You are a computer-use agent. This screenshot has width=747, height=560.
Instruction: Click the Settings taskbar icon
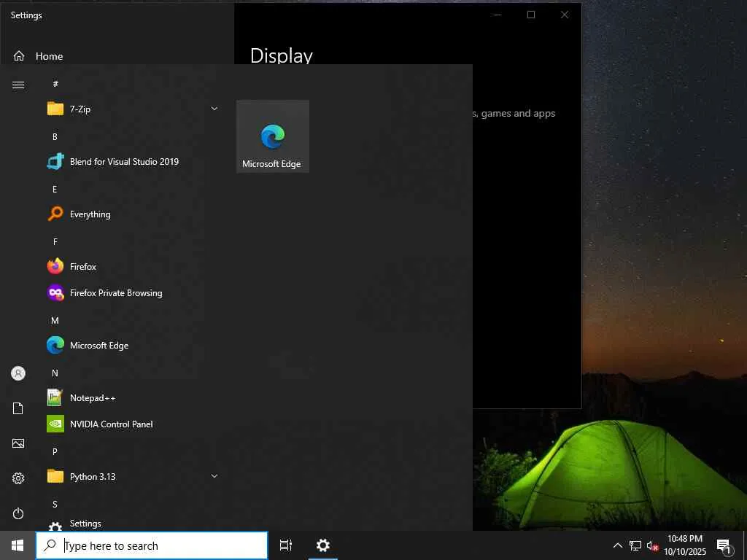[x=323, y=545]
